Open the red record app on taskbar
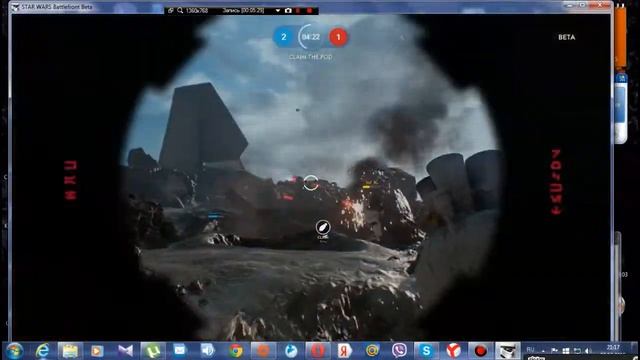640x360 pixels. coord(480,351)
